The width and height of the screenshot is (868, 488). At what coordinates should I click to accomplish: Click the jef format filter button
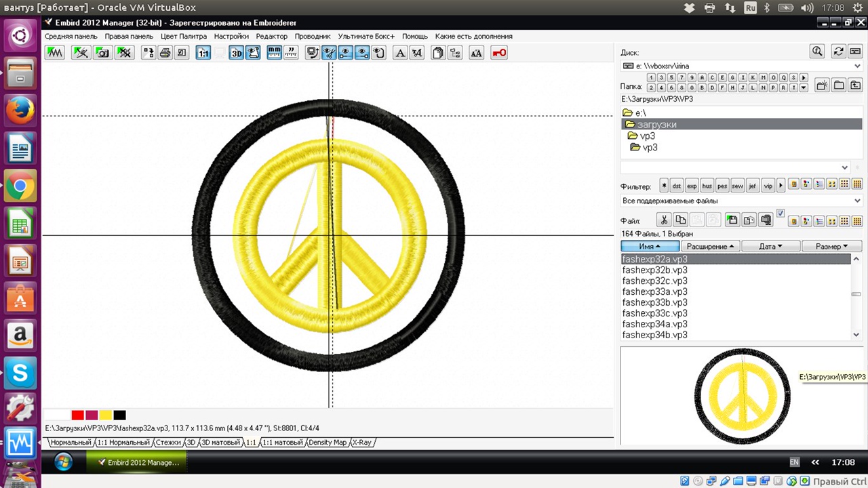(x=752, y=185)
